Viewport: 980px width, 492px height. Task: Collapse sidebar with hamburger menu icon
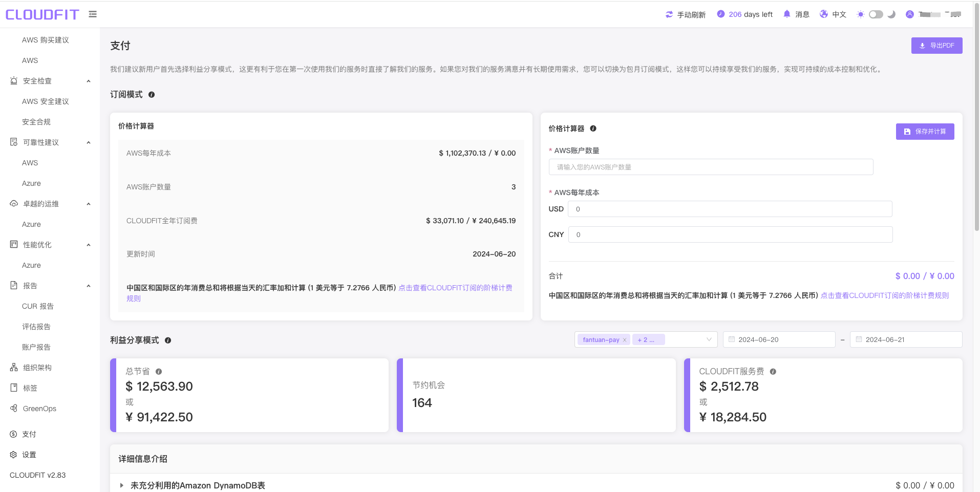93,14
